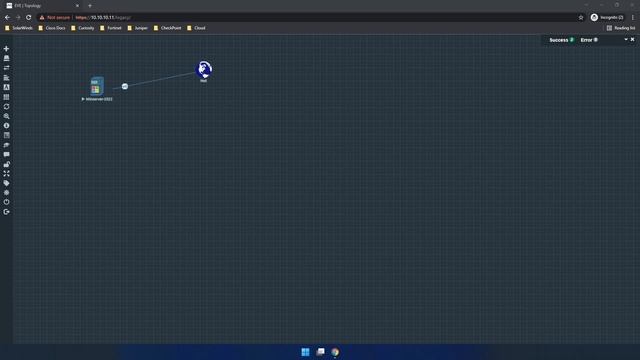Click the grid-shaped More actions sidebar icon
Screen dimensions: 640x360
(x=6, y=97)
